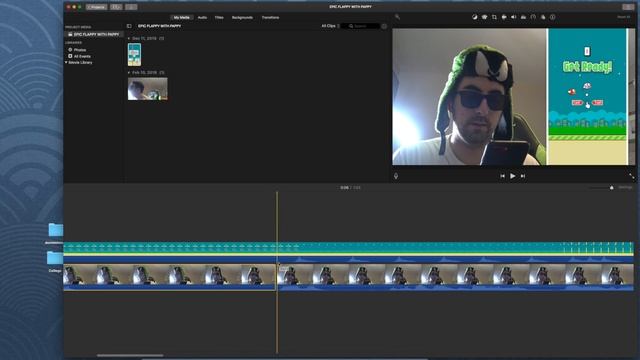This screenshot has height=360, width=640.
Task: Go back to Projects
Action: (x=97, y=7)
